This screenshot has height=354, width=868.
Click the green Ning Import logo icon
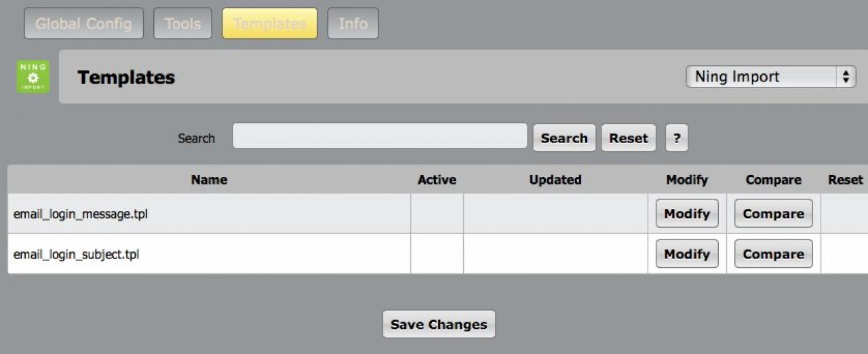point(33,77)
